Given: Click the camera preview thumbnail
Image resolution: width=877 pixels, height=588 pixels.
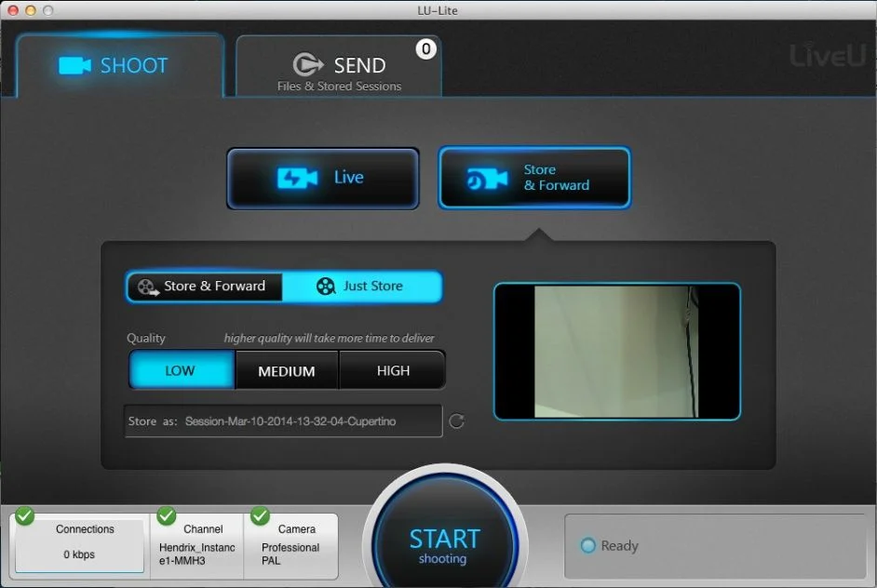Looking at the screenshot, I should 617,352.
